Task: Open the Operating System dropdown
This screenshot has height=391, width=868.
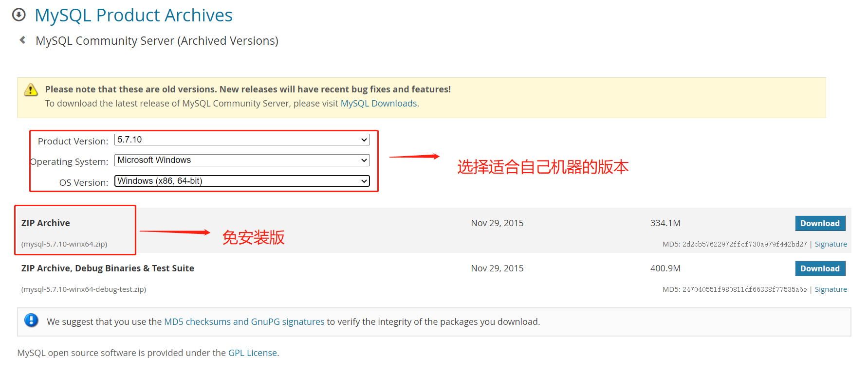Action: (x=242, y=160)
